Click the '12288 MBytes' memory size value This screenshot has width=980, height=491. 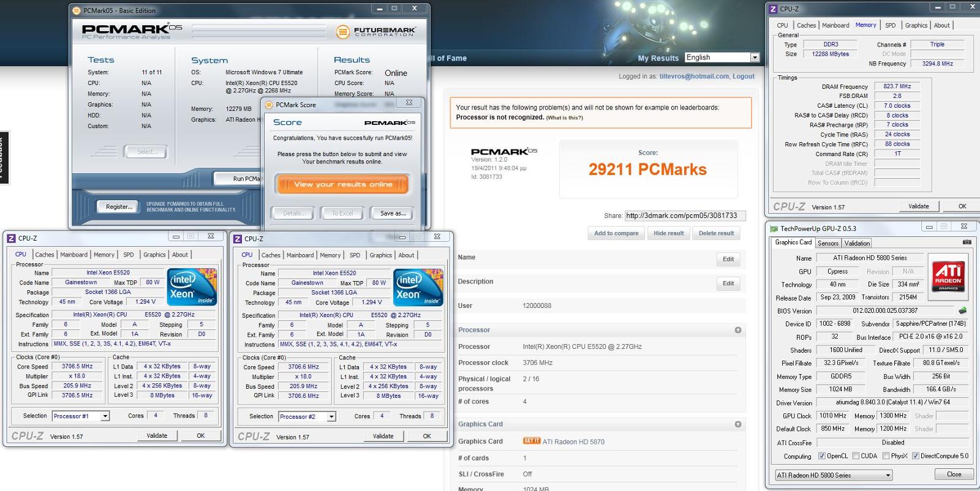pos(830,54)
